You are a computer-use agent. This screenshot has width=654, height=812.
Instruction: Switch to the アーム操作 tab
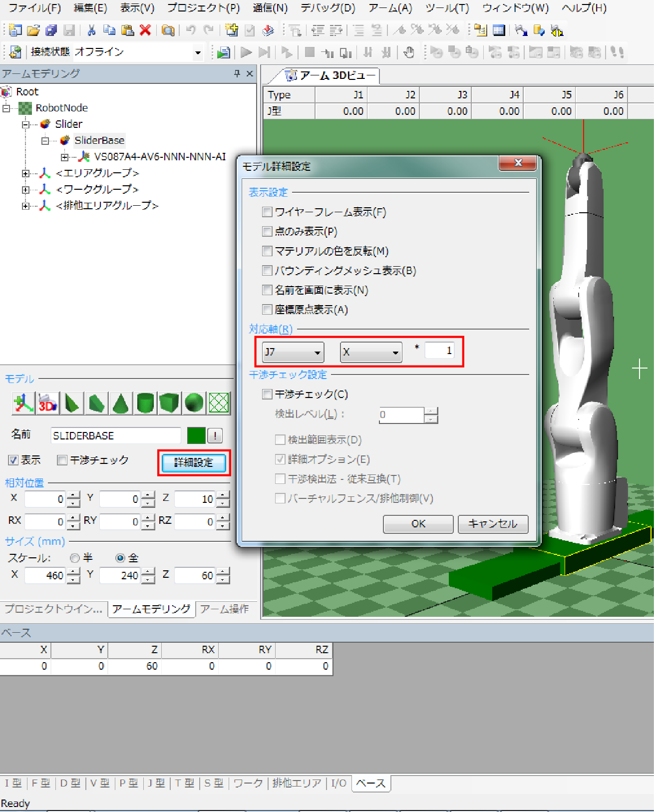tap(225, 609)
